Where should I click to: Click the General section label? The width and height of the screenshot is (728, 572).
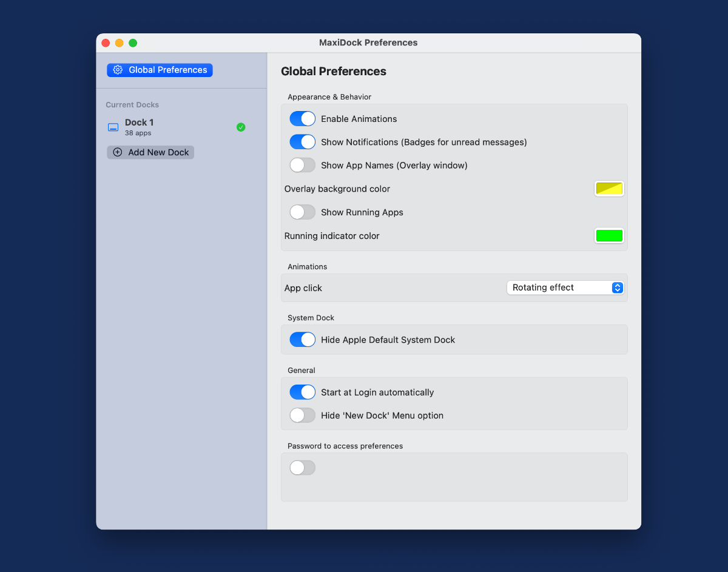[302, 371]
